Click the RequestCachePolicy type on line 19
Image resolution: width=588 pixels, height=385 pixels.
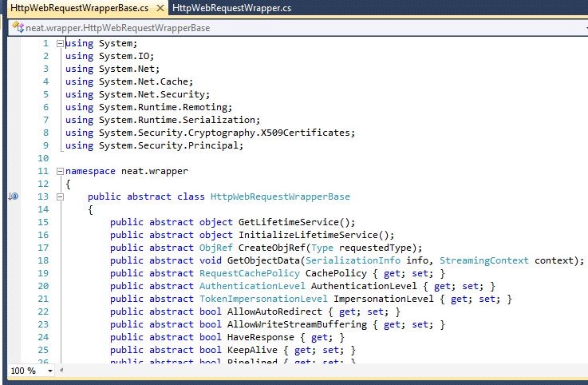click(238, 273)
